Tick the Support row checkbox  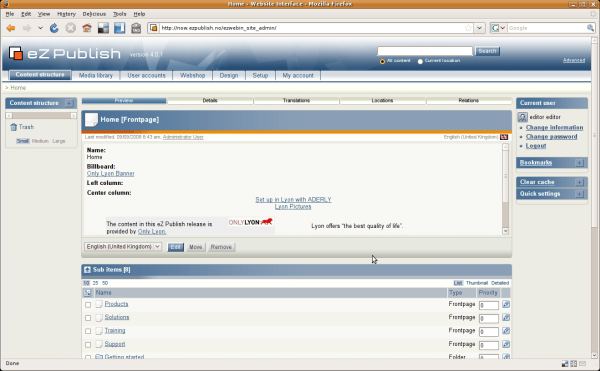[88, 345]
